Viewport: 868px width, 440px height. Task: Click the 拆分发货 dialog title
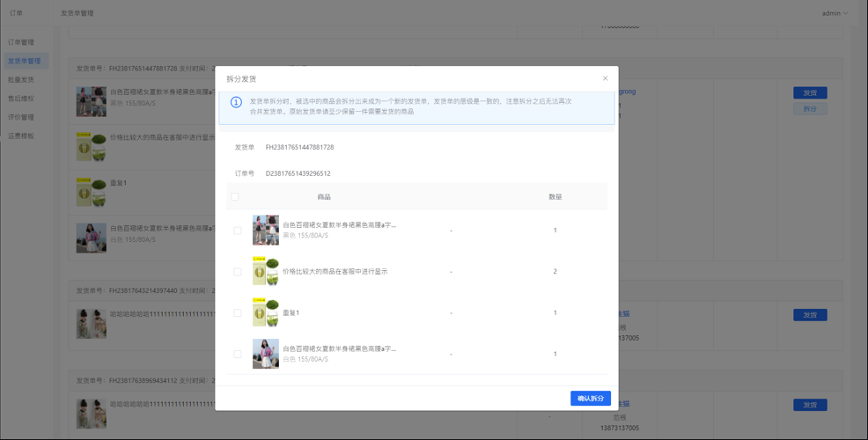click(x=241, y=78)
